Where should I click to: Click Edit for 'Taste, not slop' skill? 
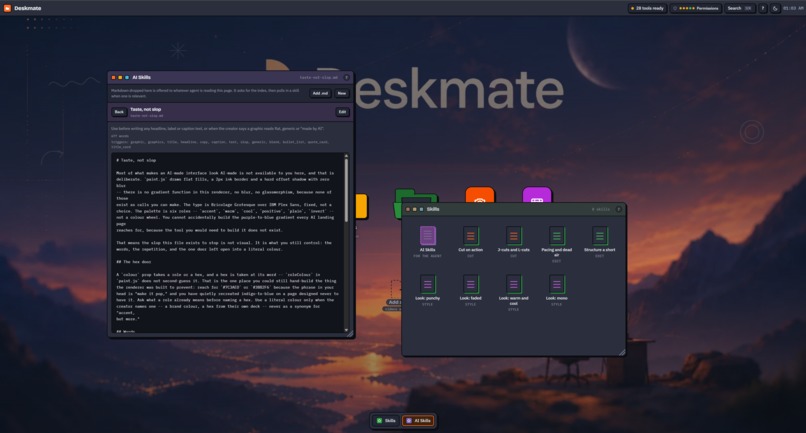point(342,112)
